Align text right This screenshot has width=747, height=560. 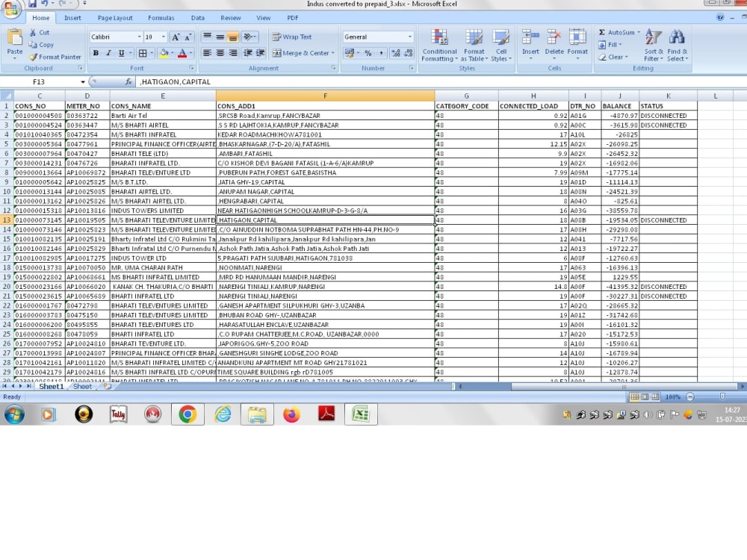233,53
